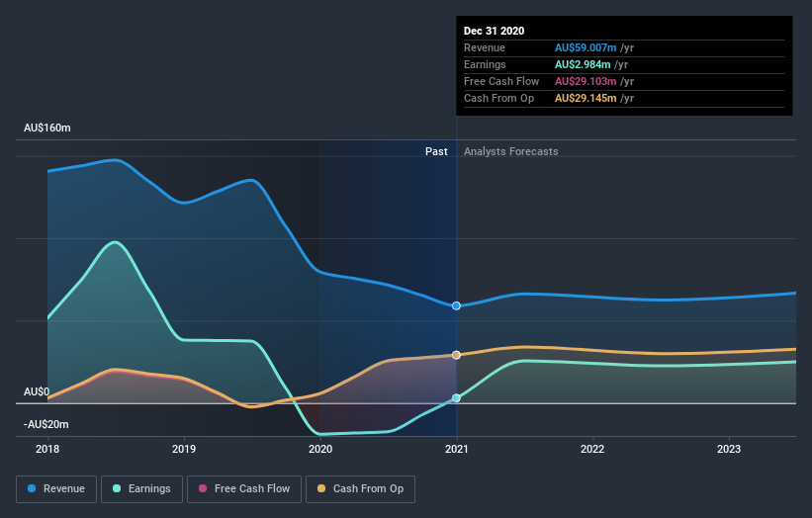812x518 pixels.
Task: Click the Free Cash Flow label in tooltip
Action: click(501, 81)
